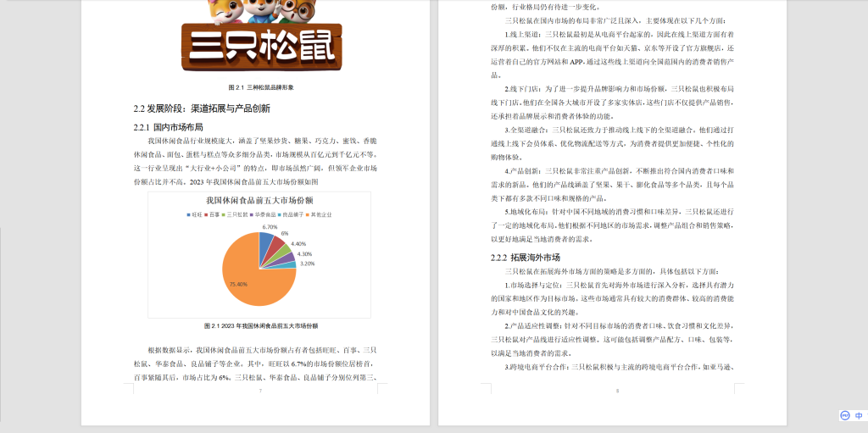Click caption 图 2.1 2023 年我国休闲食品前五大市场份额
The height and width of the screenshot is (433, 868).
(261, 325)
